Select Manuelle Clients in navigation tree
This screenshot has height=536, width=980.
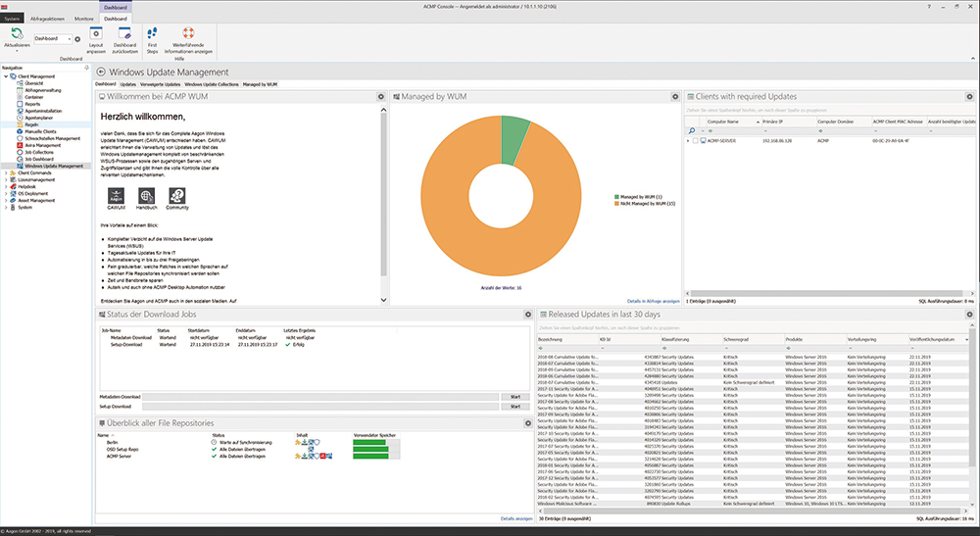(40, 131)
